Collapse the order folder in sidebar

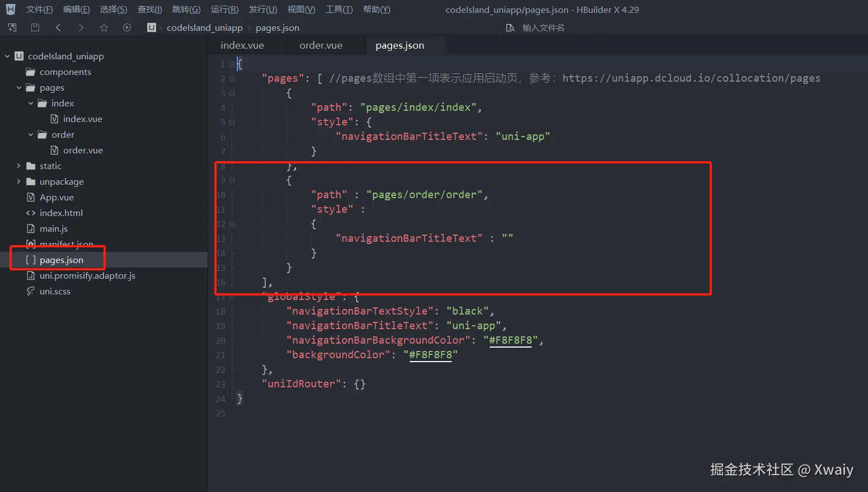[31, 134]
